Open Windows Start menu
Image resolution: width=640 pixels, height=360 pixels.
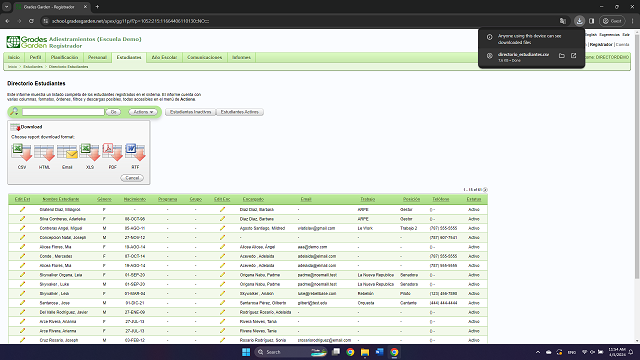246,352
